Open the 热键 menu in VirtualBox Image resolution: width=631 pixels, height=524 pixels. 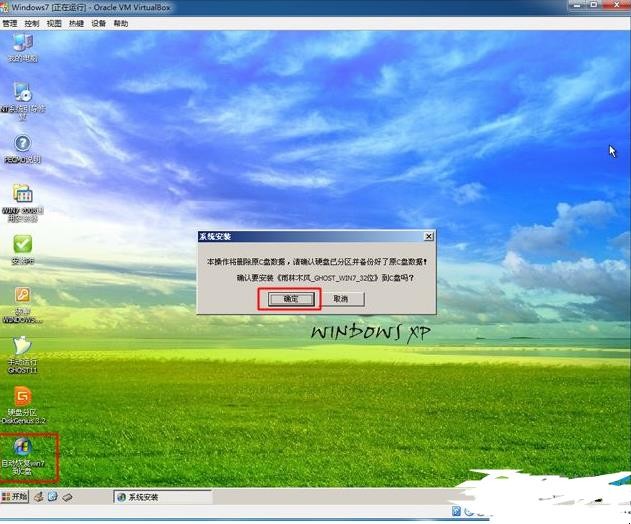76,23
